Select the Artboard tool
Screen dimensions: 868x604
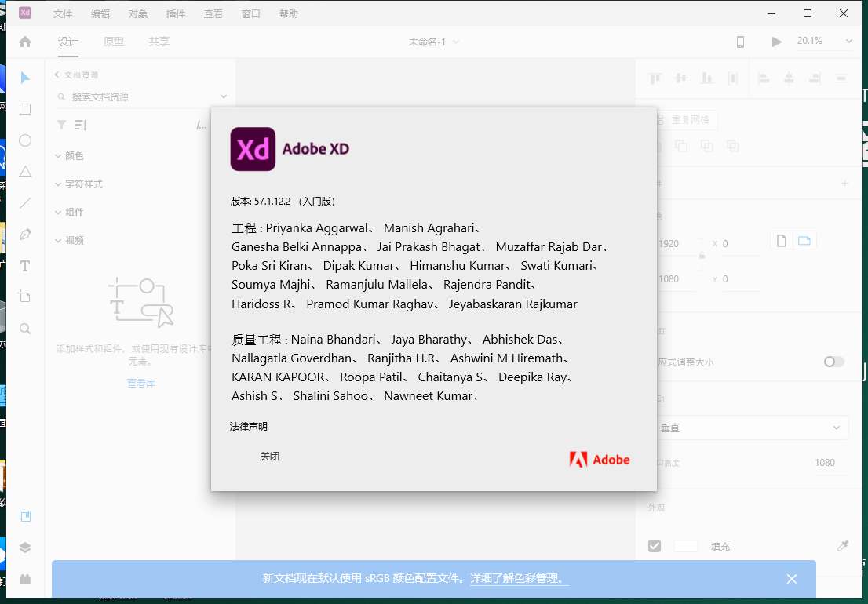coord(25,297)
